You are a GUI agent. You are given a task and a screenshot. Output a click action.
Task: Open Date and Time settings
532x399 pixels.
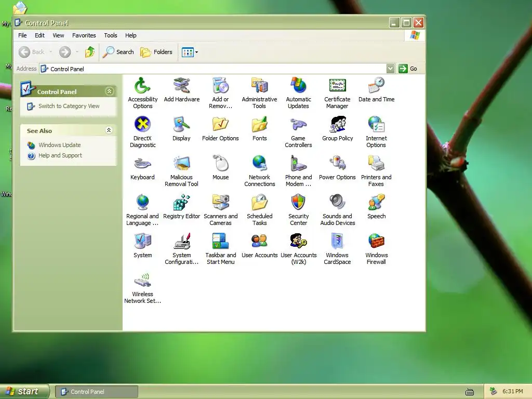pos(376,89)
